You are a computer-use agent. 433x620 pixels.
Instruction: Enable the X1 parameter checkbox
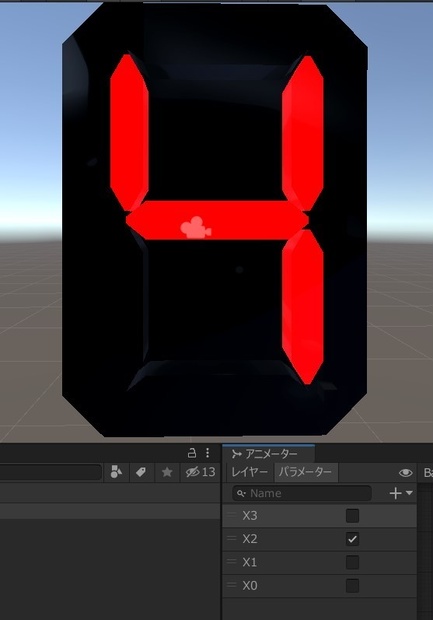tap(352, 562)
